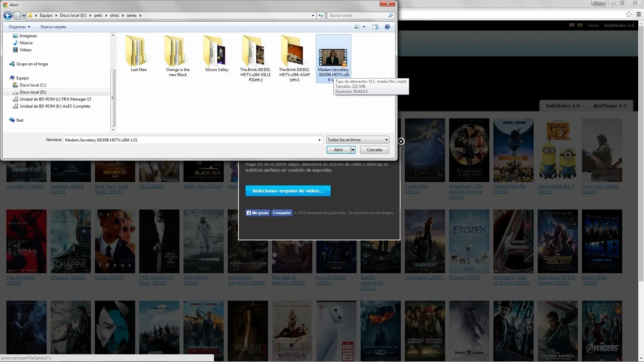The image size is (644, 362).
Task: Open the Chrome menu icon
Action: click(639, 14)
